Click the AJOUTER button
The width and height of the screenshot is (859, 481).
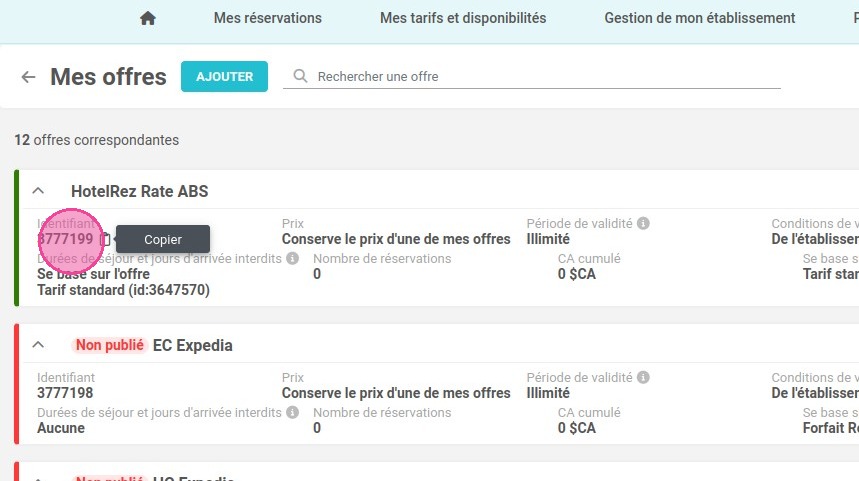click(225, 76)
